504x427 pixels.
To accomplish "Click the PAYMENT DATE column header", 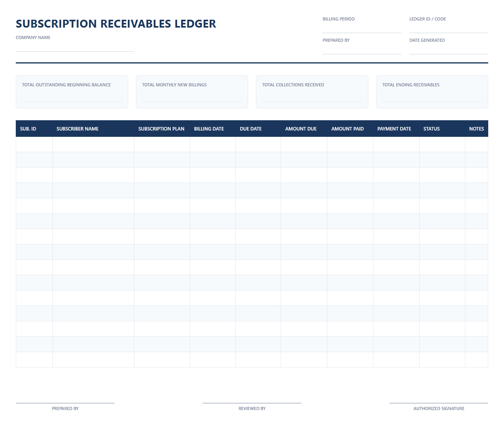I will point(396,129).
